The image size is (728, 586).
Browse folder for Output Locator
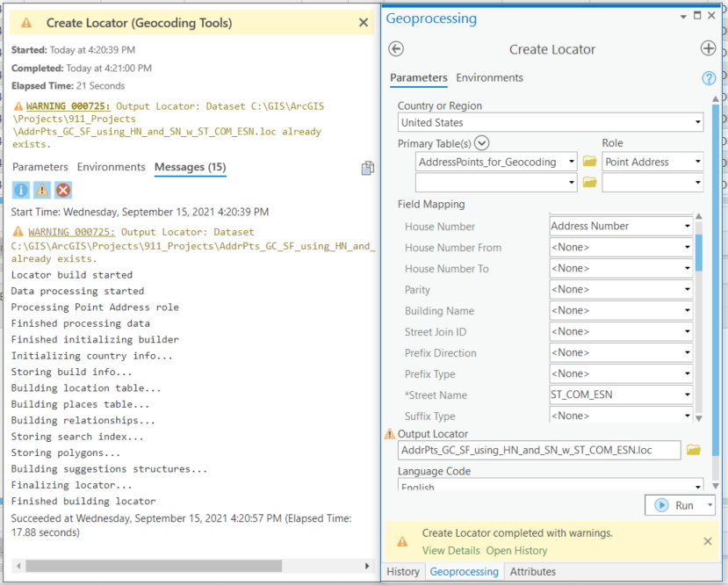[x=694, y=450]
